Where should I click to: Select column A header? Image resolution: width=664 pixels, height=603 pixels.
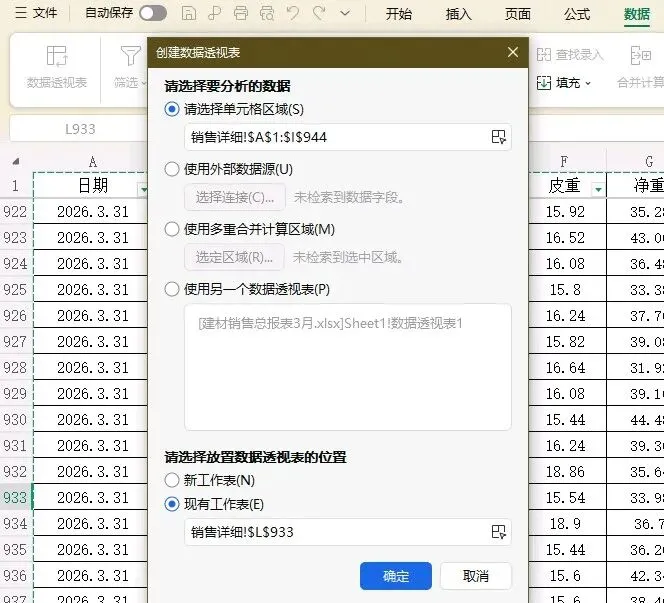click(x=92, y=161)
